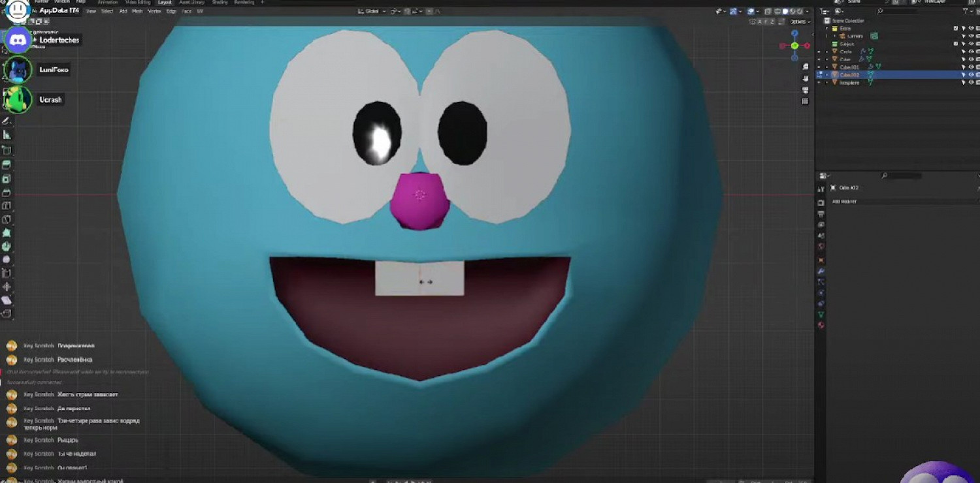Open the Material properties tab icon
This screenshot has width=980, height=483.
click(821, 325)
